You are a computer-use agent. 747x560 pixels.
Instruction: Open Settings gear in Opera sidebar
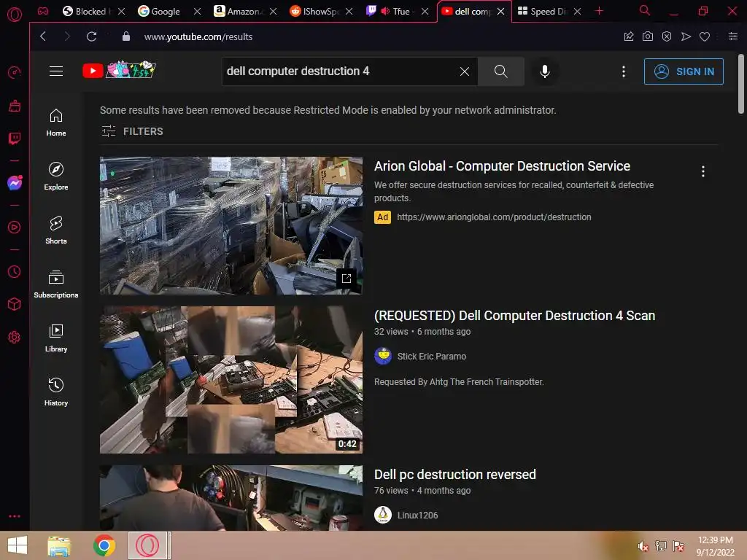pos(15,337)
